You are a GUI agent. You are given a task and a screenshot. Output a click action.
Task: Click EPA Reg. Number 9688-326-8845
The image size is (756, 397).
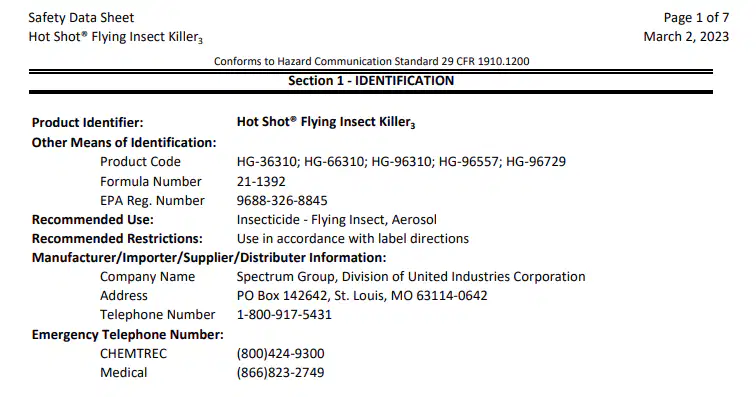pyautogui.click(x=282, y=201)
